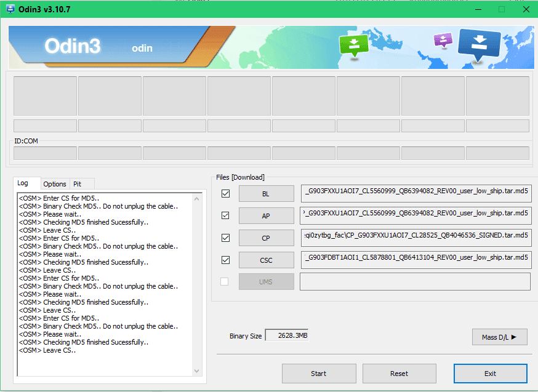538x392 pixels.
Task: Click the greyed-out UMS button
Action: [x=267, y=282]
